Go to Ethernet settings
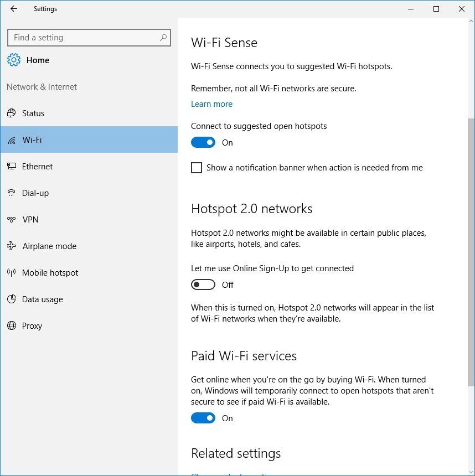The width and height of the screenshot is (475, 476). point(89,167)
